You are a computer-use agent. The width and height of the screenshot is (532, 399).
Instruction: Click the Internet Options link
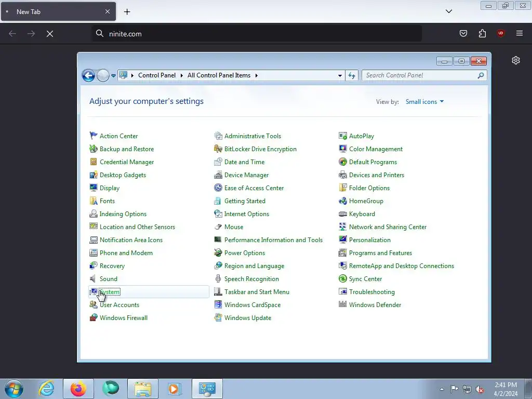pyautogui.click(x=246, y=214)
